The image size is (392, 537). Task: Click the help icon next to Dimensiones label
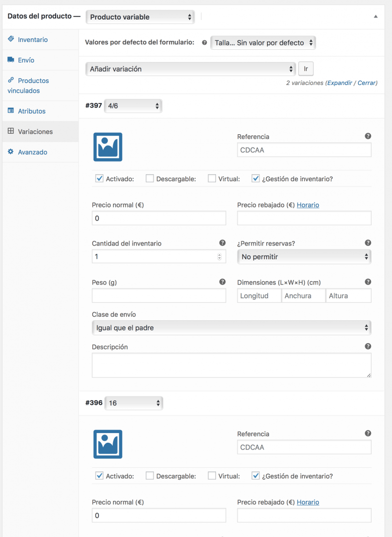click(368, 282)
